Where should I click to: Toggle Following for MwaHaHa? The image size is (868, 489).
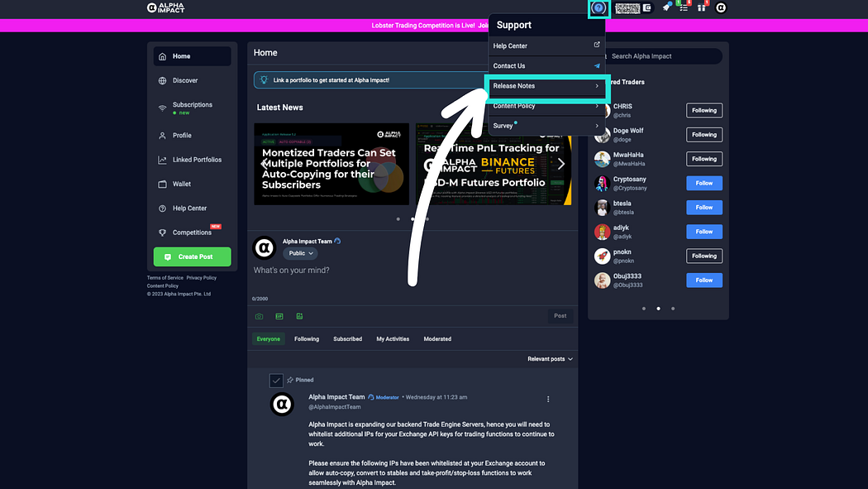[704, 159]
